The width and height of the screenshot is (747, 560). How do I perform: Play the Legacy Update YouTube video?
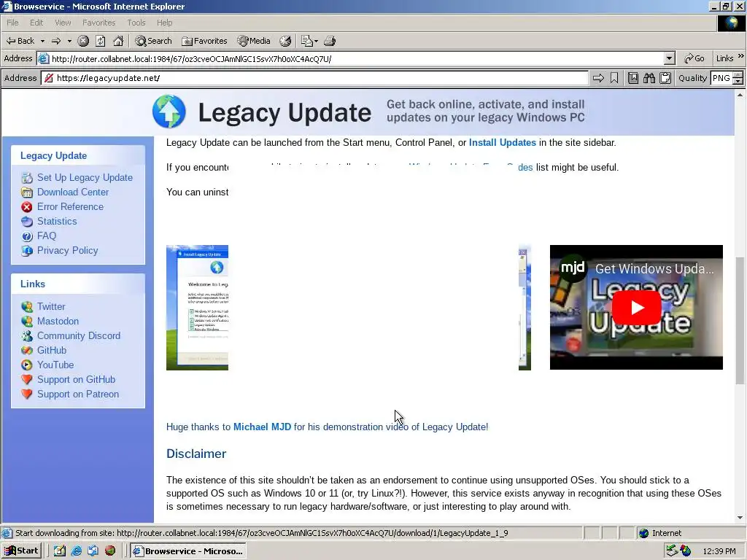pyautogui.click(x=636, y=308)
